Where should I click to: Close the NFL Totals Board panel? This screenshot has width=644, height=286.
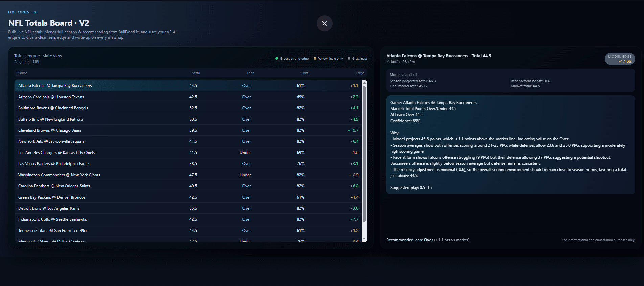pyautogui.click(x=324, y=23)
